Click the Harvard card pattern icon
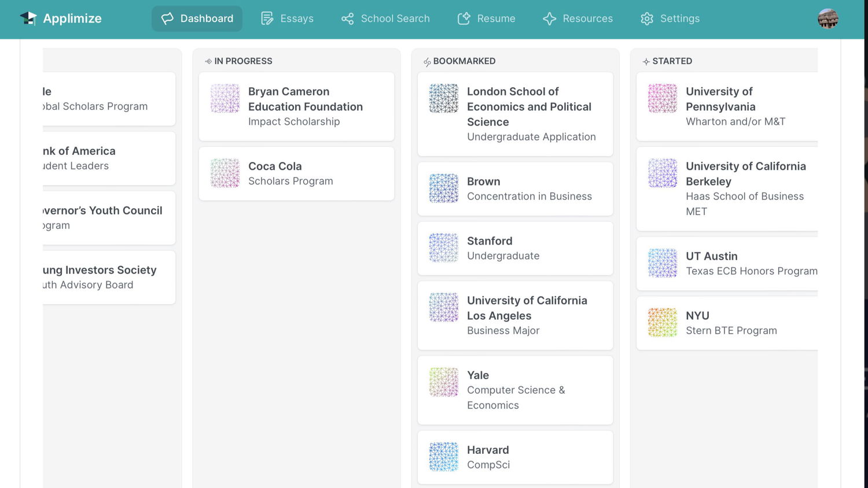868x488 pixels. (x=444, y=457)
